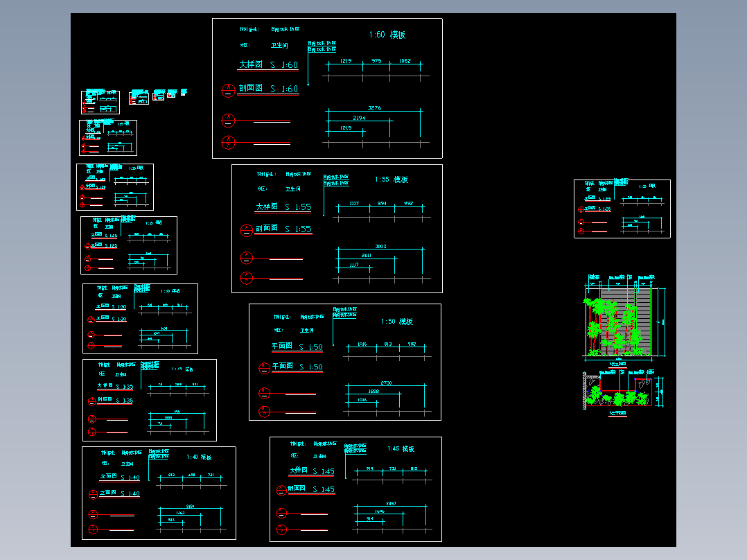Pick dimension value 2194
This screenshot has height=560, width=747.
click(x=359, y=118)
